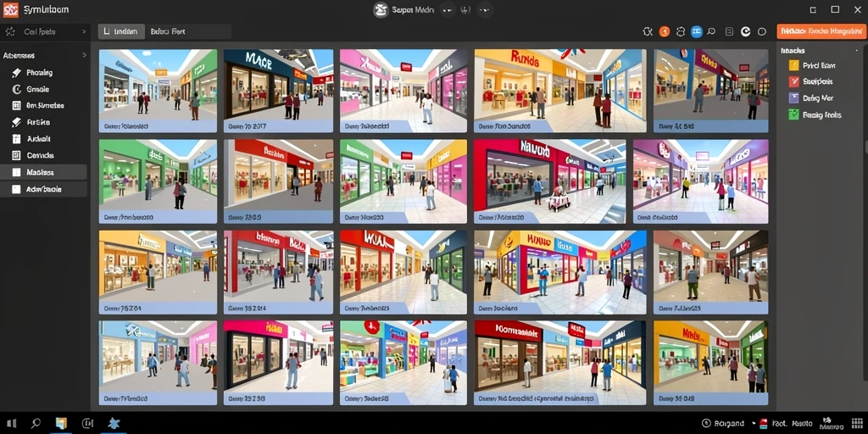Click the puzzle-shaped icon in the top toolbar

[648, 32]
